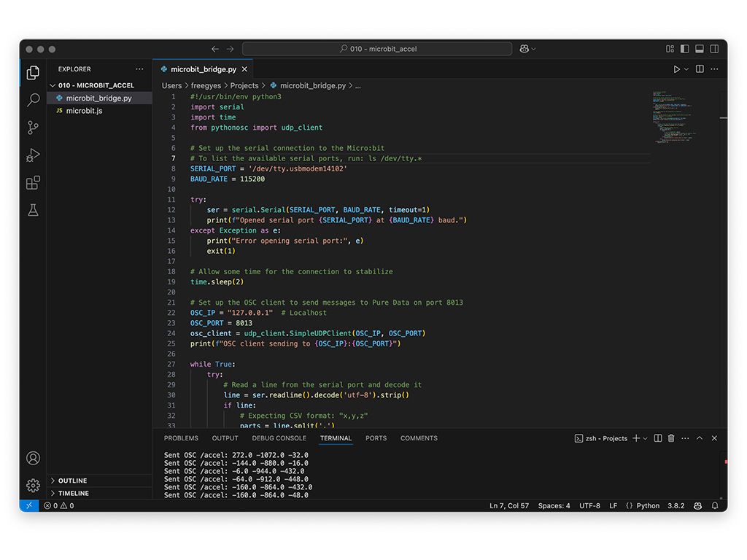Open the Testing flask icon view
The image size is (747, 560).
(x=33, y=210)
